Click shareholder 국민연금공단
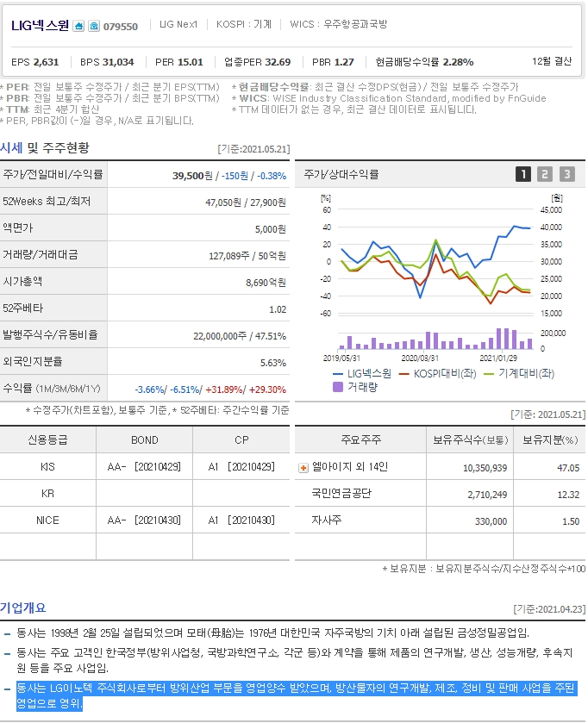Viewport: 588px width, 723px height. coord(341,494)
